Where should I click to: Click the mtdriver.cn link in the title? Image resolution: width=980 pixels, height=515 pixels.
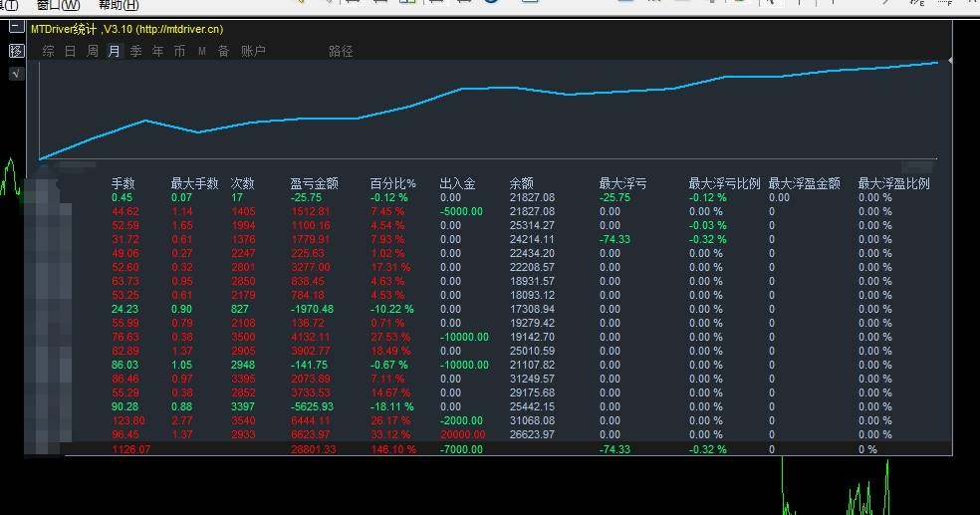[179, 29]
